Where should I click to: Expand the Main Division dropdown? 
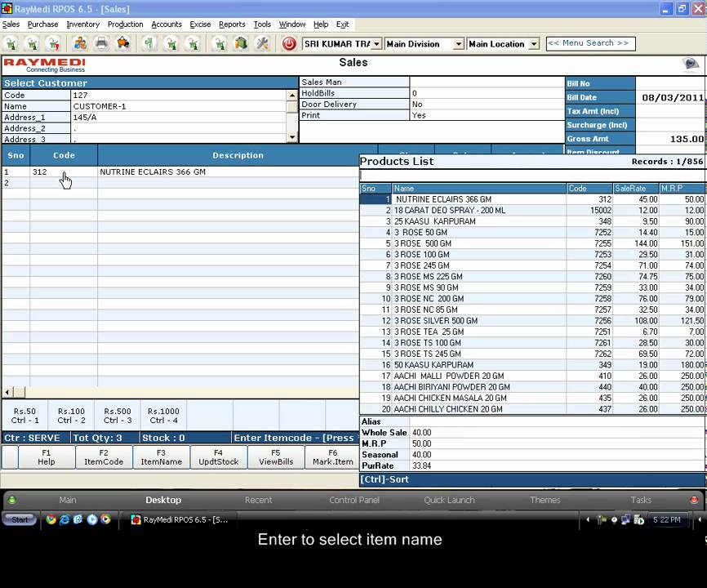pyautogui.click(x=459, y=44)
